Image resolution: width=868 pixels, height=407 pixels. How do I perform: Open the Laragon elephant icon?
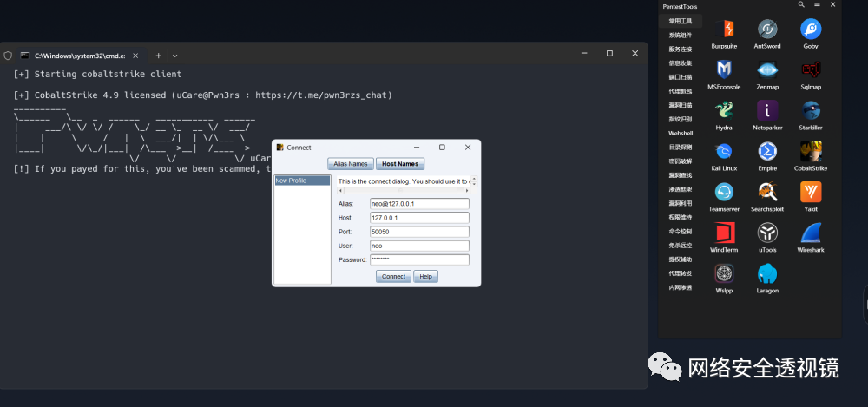pos(767,273)
